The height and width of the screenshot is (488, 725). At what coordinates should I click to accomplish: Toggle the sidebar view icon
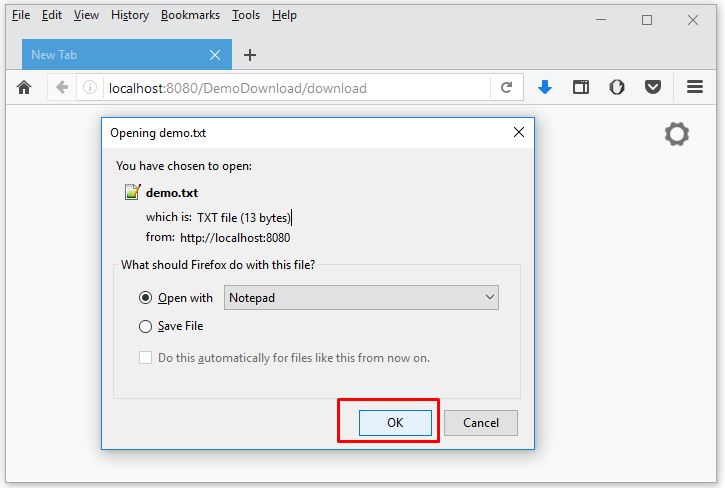(581, 87)
